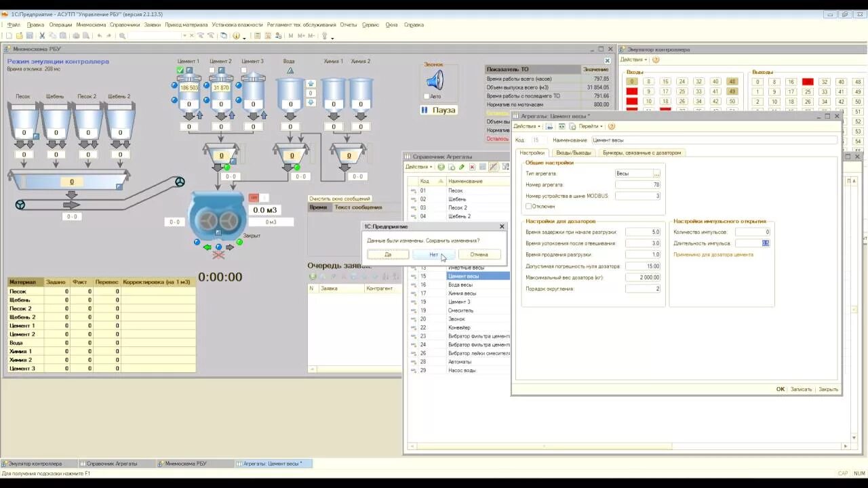Click the pencil edit icon in Справочник Агрегаты toolbar

(462, 167)
